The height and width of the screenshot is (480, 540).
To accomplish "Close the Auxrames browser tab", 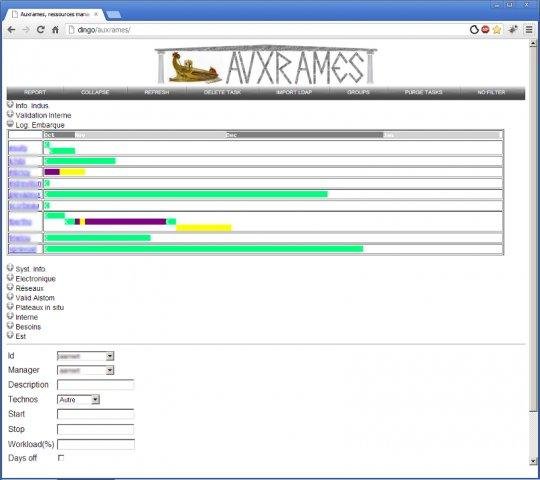I will pos(96,14).
